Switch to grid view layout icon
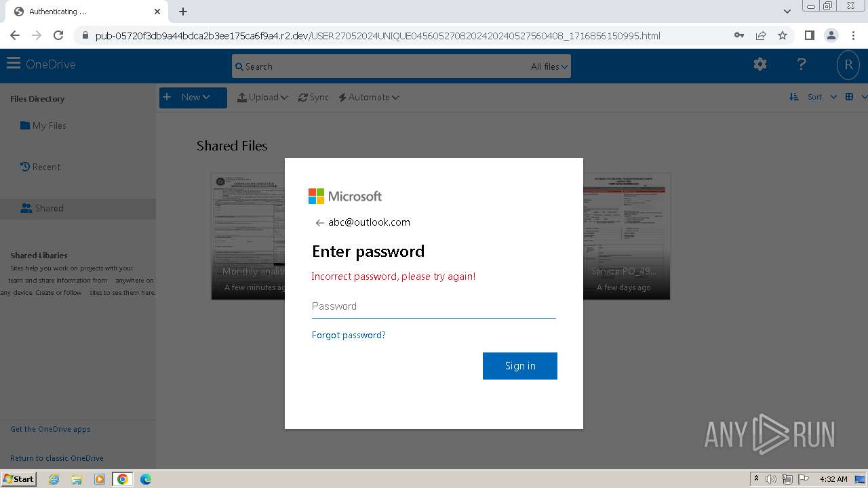Screen dimensions: 868x488 [849, 97]
